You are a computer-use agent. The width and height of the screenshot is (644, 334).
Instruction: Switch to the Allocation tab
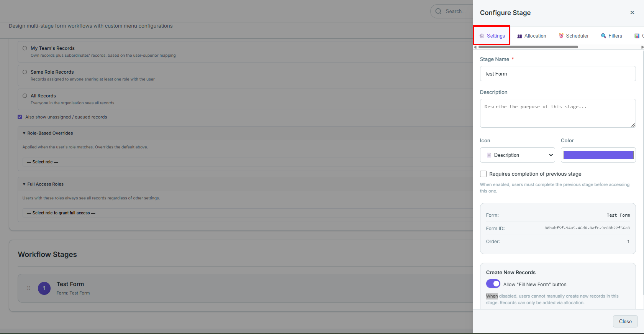(531, 36)
